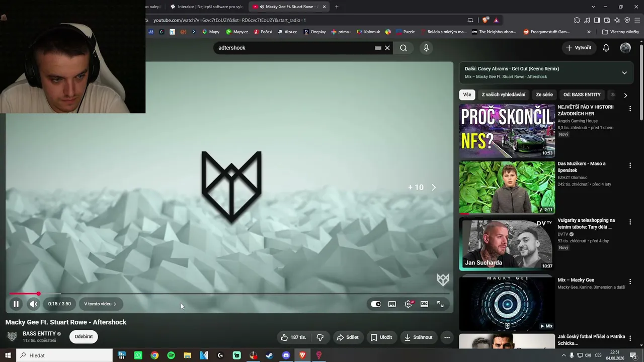Click the Sdílet share button
644x362 pixels.
click(347, 337)
